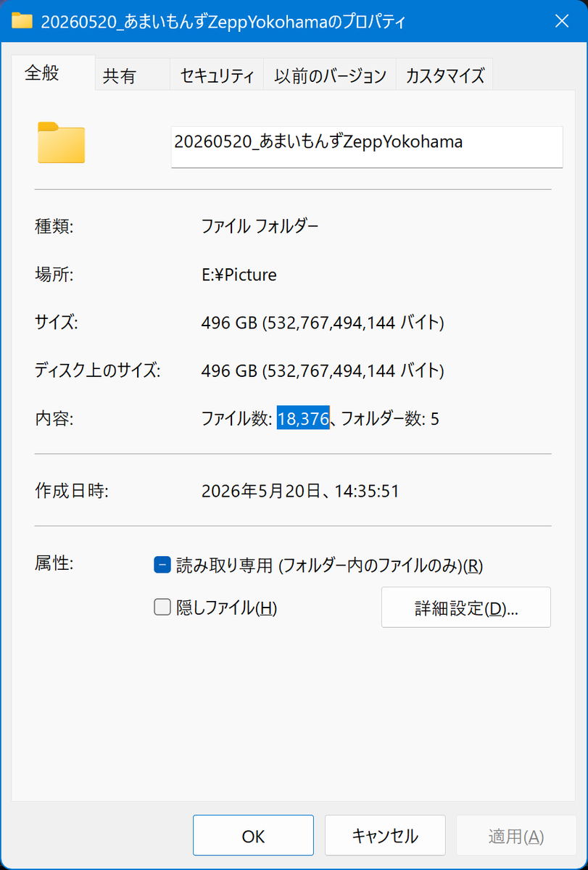The image size is (588, 870).
Task: Click the 種類 value ファイル フォルダー
Action: (x=260, y=226)
